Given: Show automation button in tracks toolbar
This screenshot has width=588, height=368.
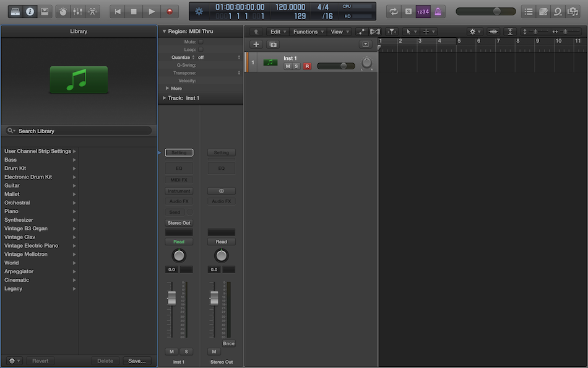Looking at the screenshot, I should [x=361, y=32].
